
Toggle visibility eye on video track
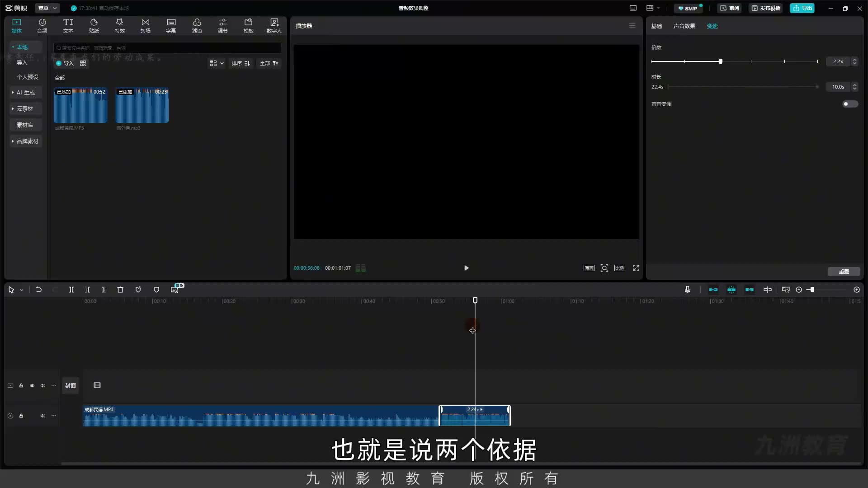32,385
